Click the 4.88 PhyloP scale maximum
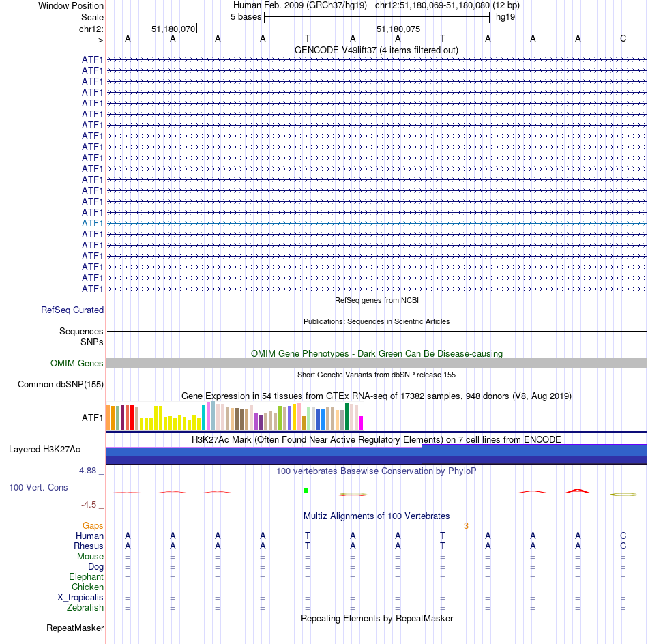648x644 pixels. click(x=87, y=471)
